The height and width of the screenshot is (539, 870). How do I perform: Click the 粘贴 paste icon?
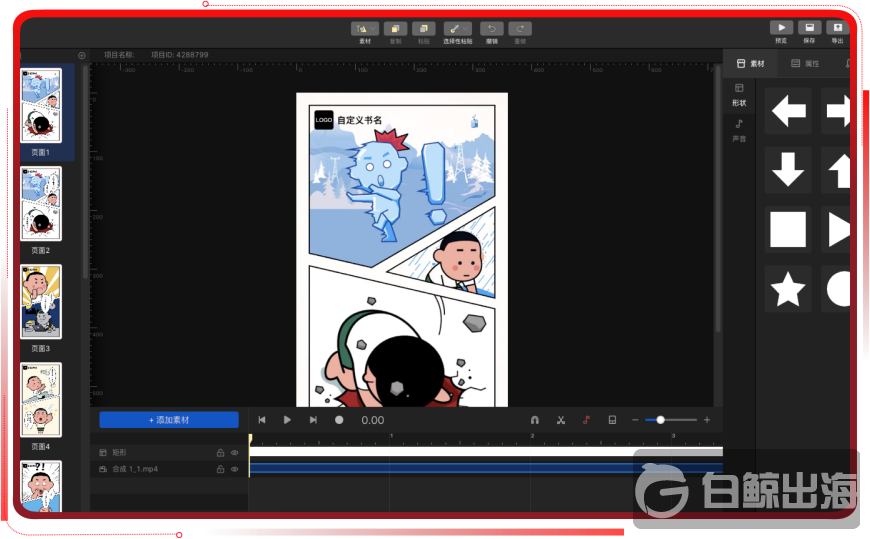point(423,29)
